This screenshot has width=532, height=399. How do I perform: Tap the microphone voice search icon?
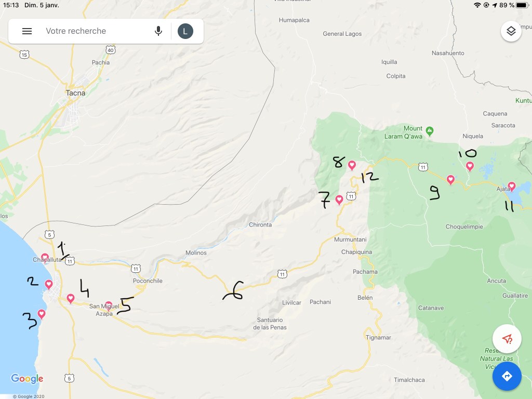(x=158, y=31)
